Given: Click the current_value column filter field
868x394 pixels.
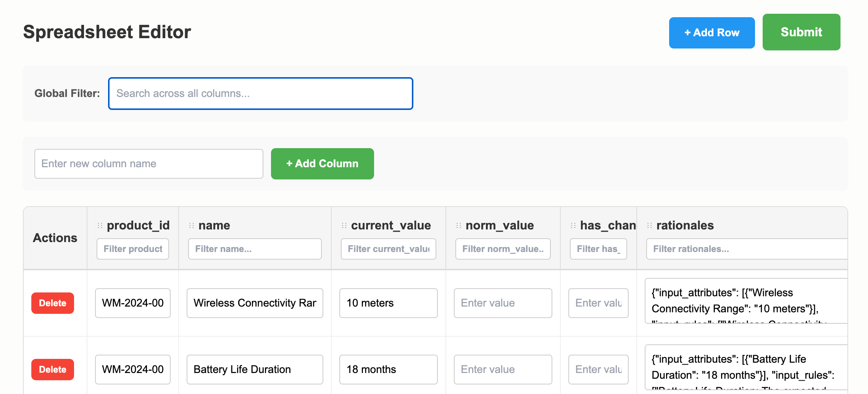Looking at the screenshot, I should [389, 249].
